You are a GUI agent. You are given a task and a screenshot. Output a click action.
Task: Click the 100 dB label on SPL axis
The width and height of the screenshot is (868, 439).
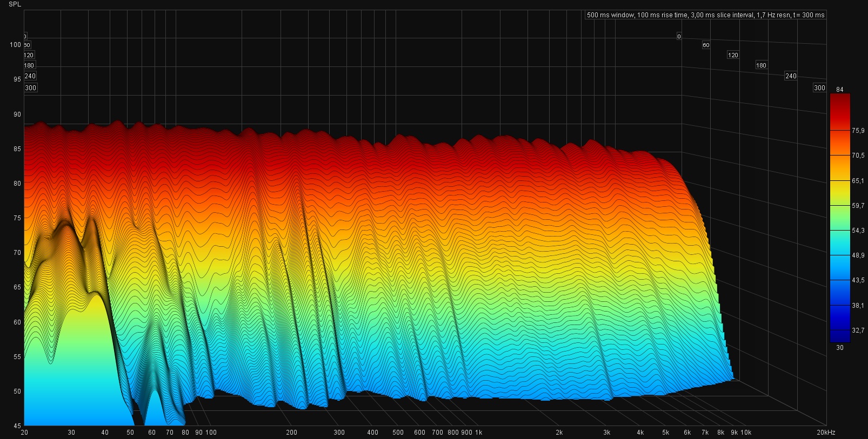[15, 45]
